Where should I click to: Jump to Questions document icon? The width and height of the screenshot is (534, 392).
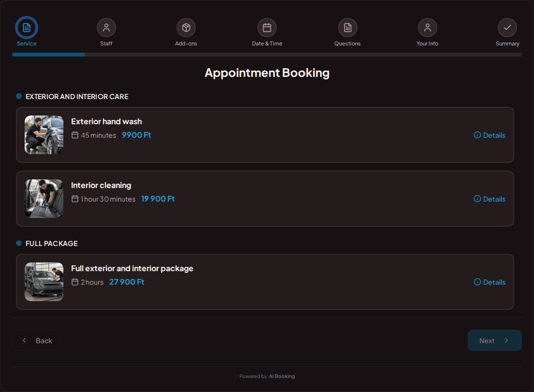coord(347,28)
